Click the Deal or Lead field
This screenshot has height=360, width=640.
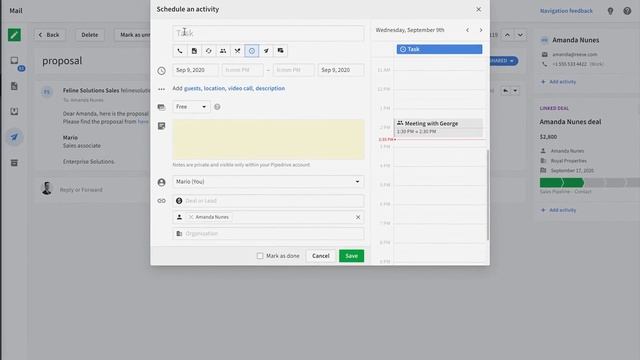click(268, 201)
